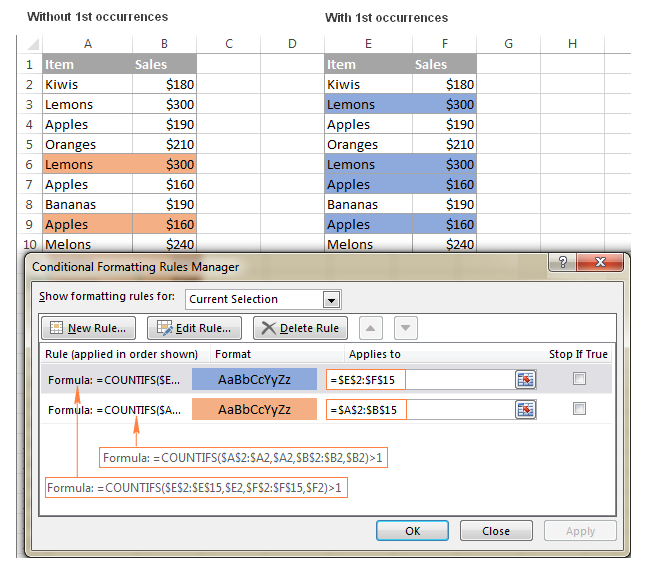Click the range selector icon for $E$2:$F$15

(526, 379)
